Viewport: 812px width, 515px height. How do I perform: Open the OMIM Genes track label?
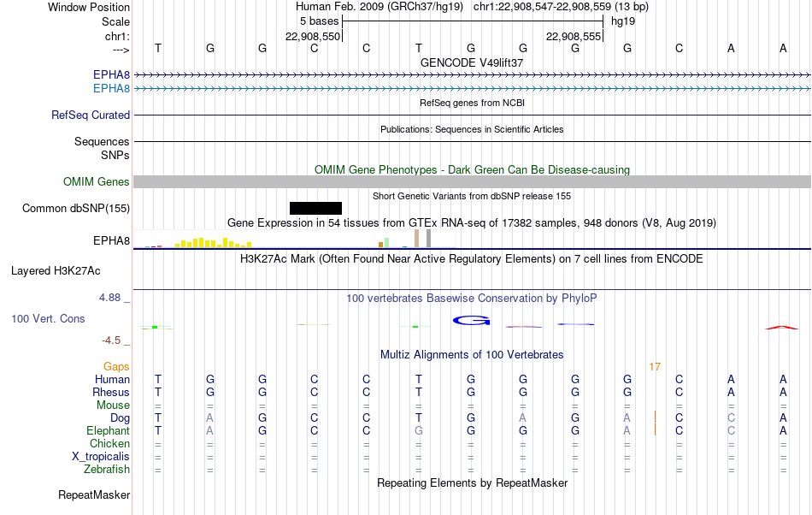pos(97,182)
